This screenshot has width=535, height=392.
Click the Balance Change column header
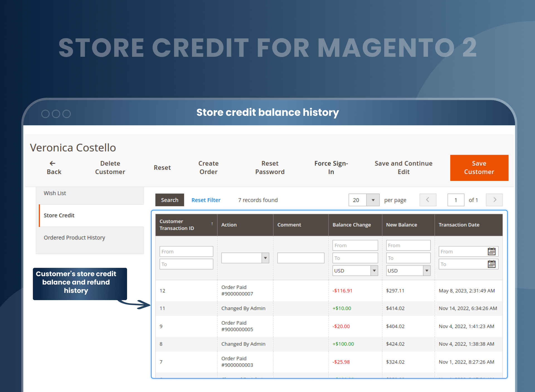tap(355, 225)
